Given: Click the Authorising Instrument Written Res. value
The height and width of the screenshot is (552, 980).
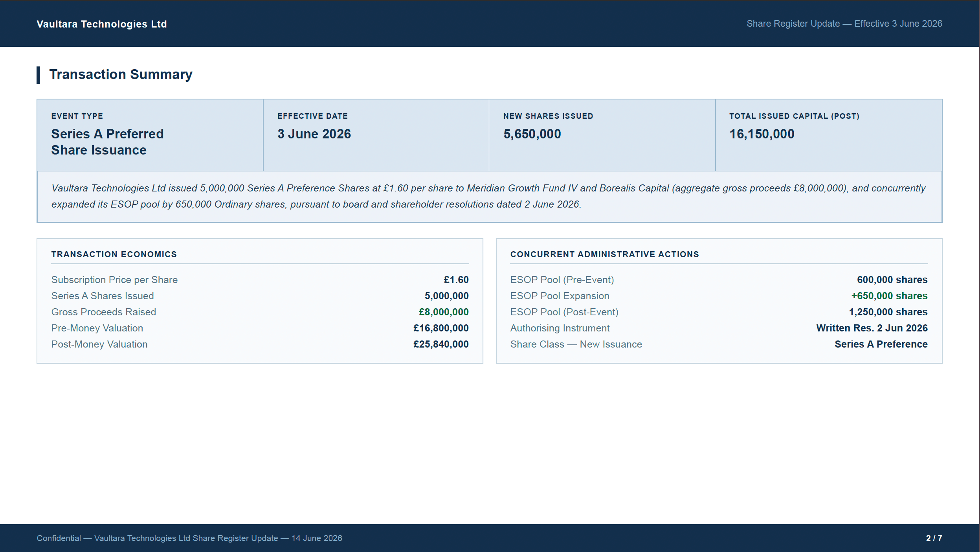Looking at the screenshot, I should click(872, 328).
